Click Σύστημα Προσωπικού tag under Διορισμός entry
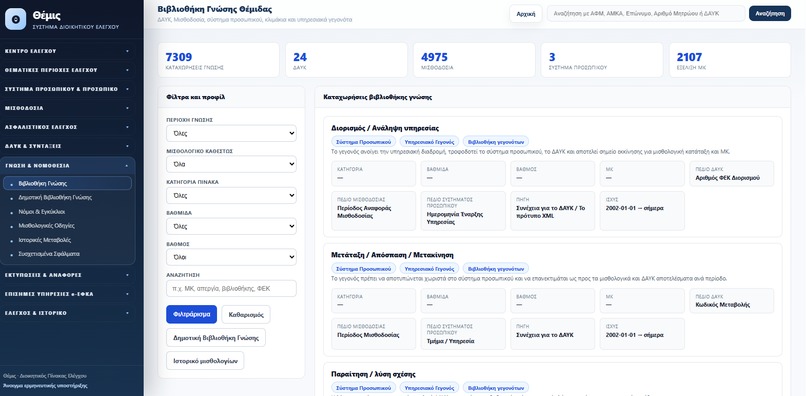Screen dimensions: 806x396 pyautogui.click(x=363, y=141)
